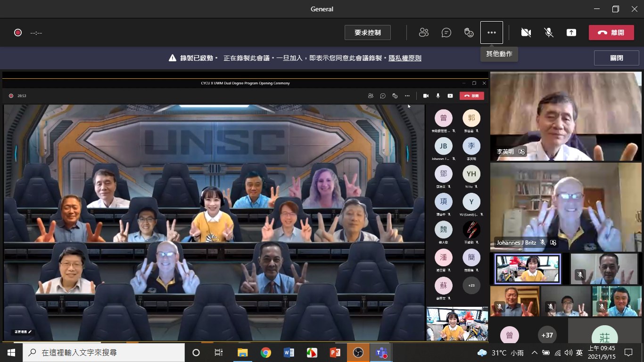Click the JB avatar in shared roster
This screenshot has height=362, width=644.
click(443, 146)
